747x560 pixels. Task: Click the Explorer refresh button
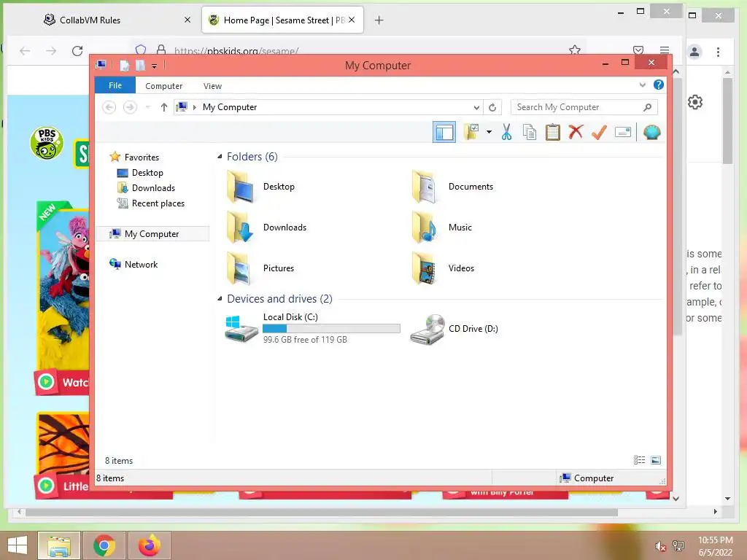[492, 107]
